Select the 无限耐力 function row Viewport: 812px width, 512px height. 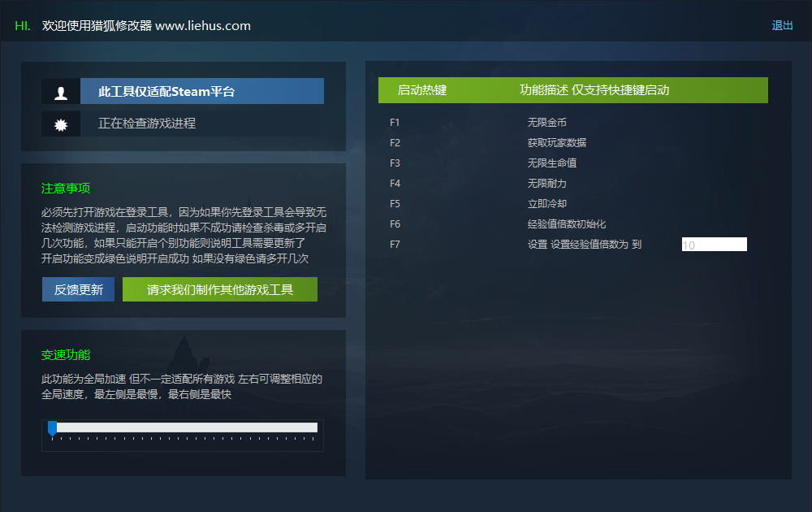pyautogui.click(x=546, y=184)
